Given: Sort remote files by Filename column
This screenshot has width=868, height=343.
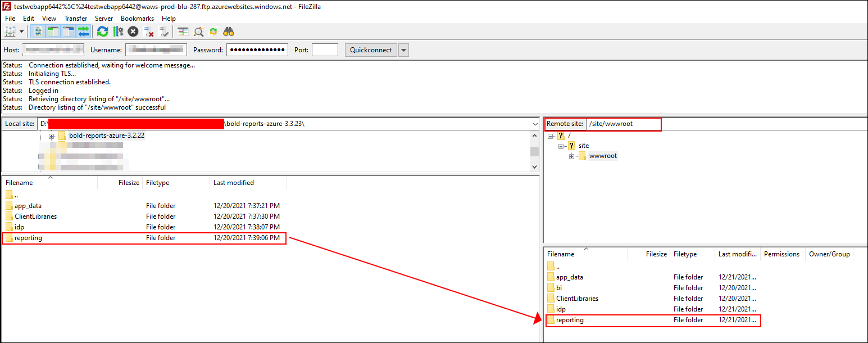Looking at the screenshot, I should click(x=586, y=254).
